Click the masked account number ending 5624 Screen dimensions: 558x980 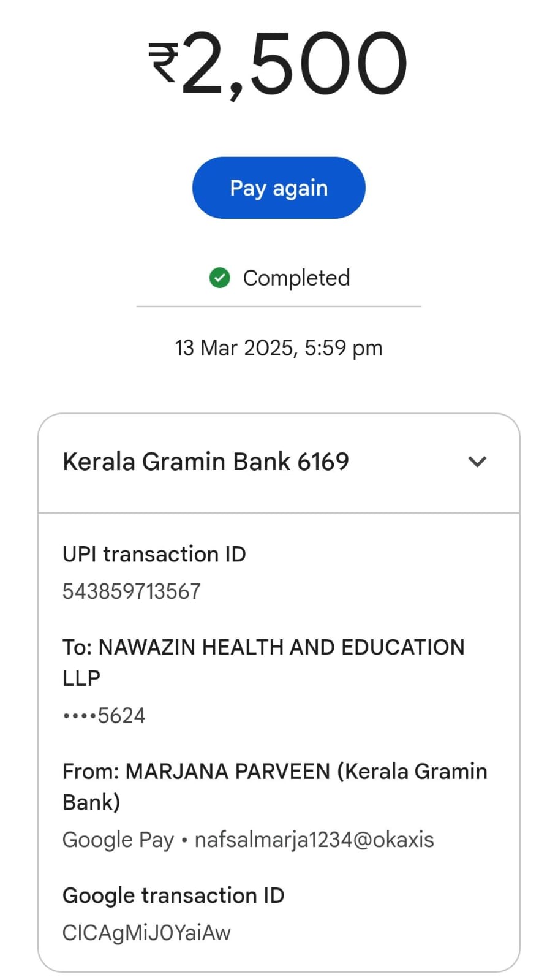(104, 715)
